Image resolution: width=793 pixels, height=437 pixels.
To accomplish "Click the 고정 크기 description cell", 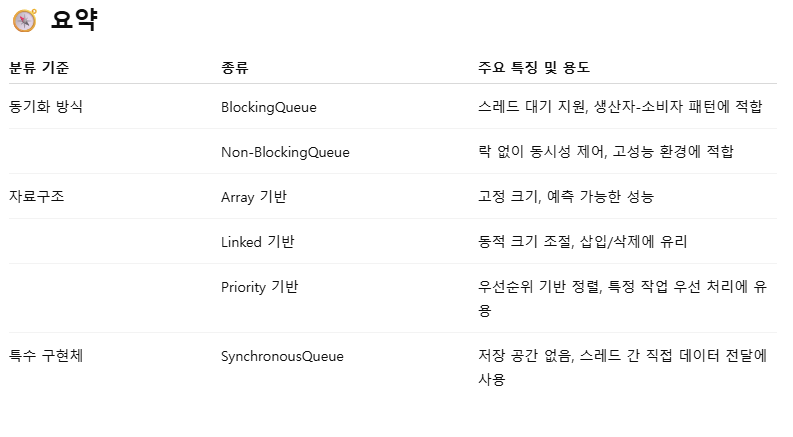I will (566, 196).
